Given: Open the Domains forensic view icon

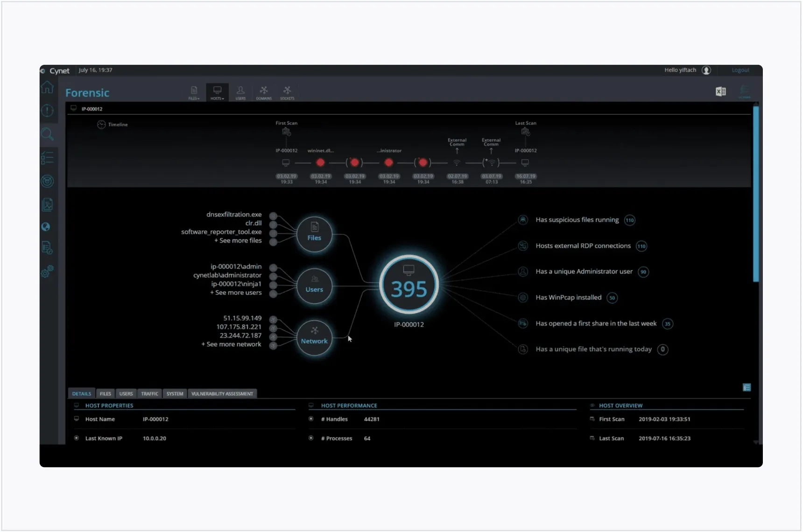Looking at the screenshot, I should click(264, 92).
